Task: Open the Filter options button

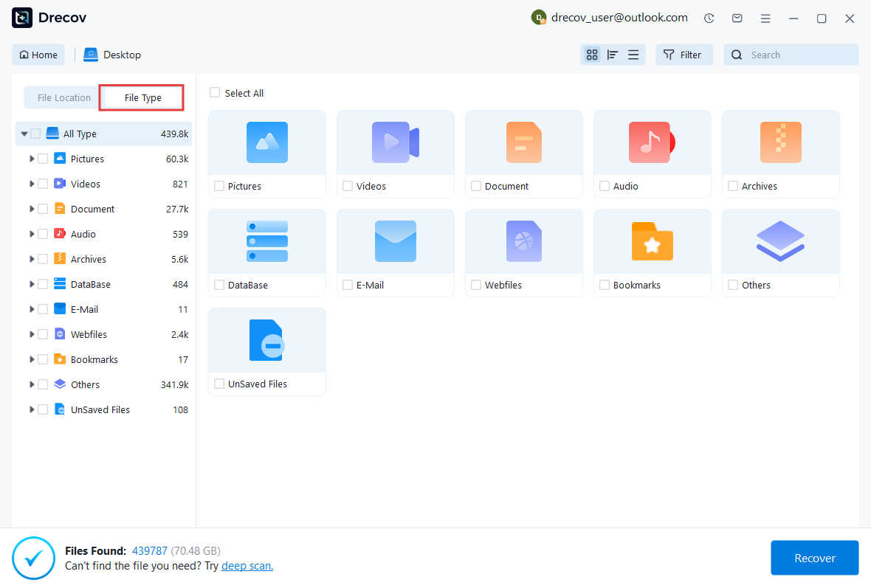Action: point(684,55)
